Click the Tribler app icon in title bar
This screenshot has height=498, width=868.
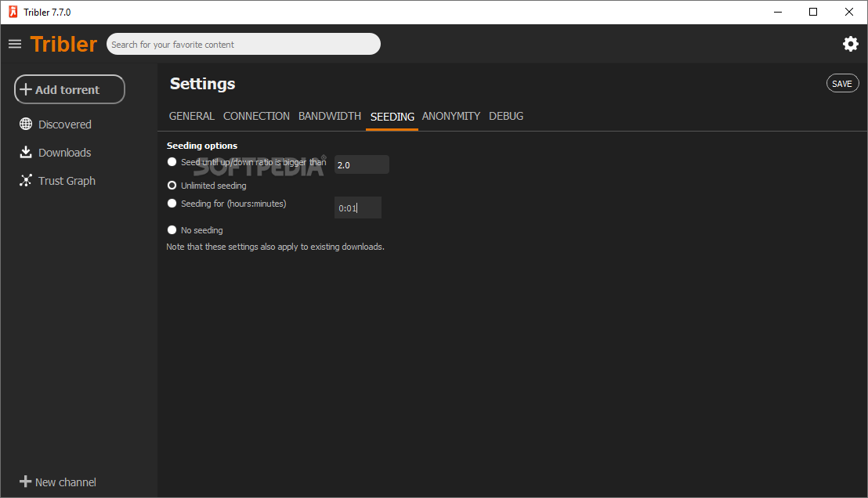click(13, 12)
